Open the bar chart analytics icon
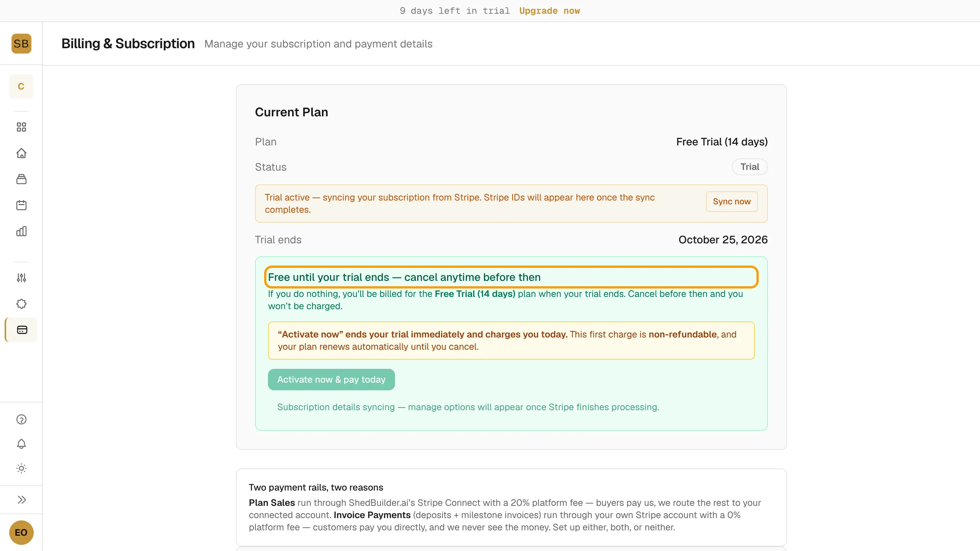The height and width of the screenshot is (551, 980). coord(21,231)
